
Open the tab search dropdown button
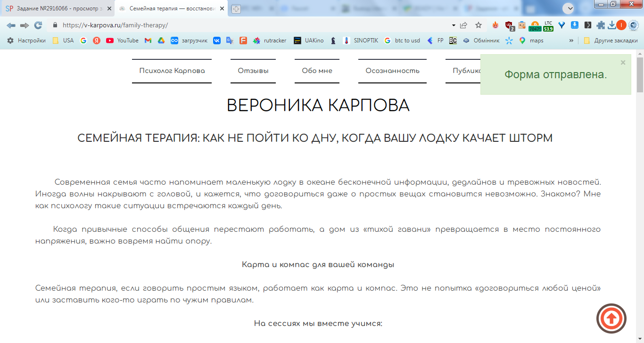[x=568, y=8]
